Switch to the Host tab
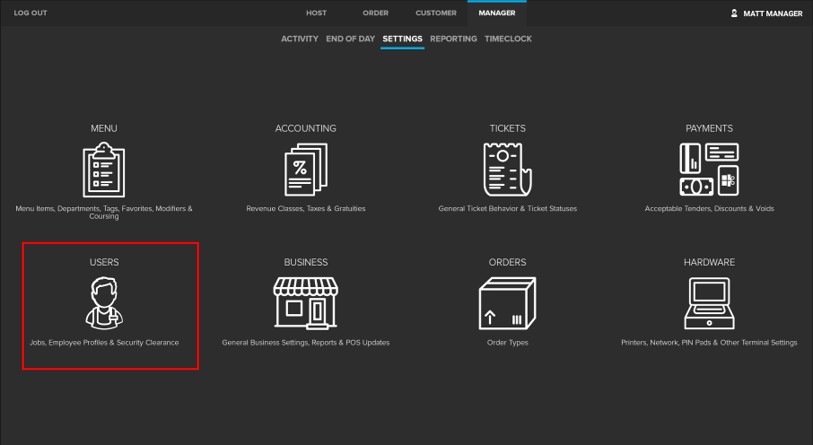 pos(316,13)
